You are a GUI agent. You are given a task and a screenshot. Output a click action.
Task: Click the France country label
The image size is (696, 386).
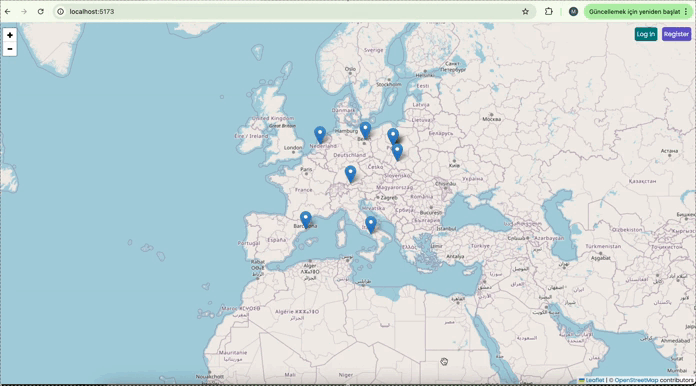coord(304,190)
